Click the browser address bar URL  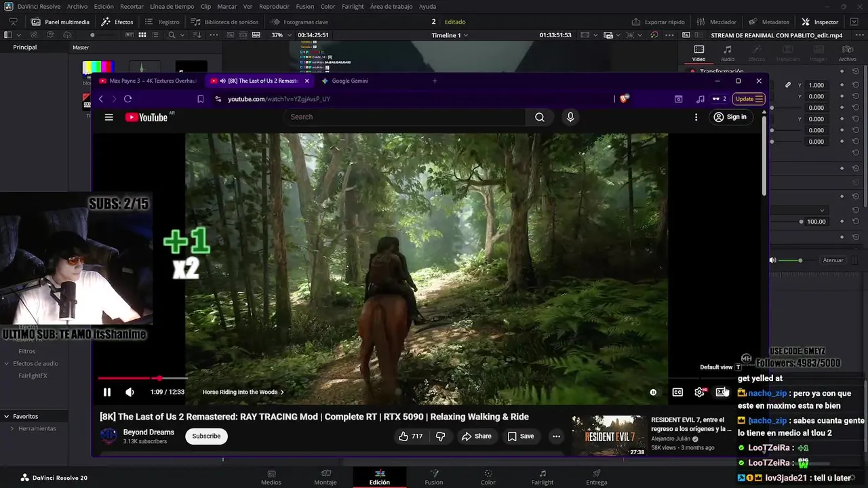pos(279,99)
